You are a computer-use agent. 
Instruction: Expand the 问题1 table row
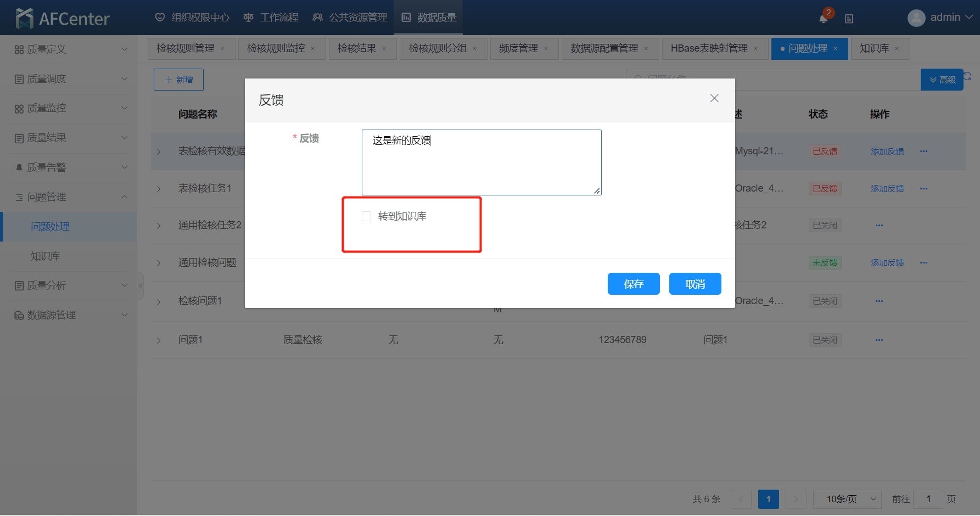pos(159,340)
